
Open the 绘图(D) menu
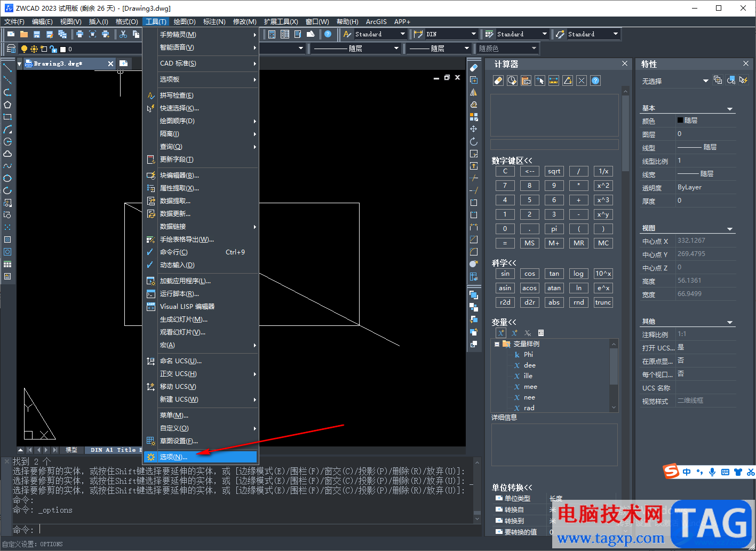pyautogui.click(x=185, y=22)
